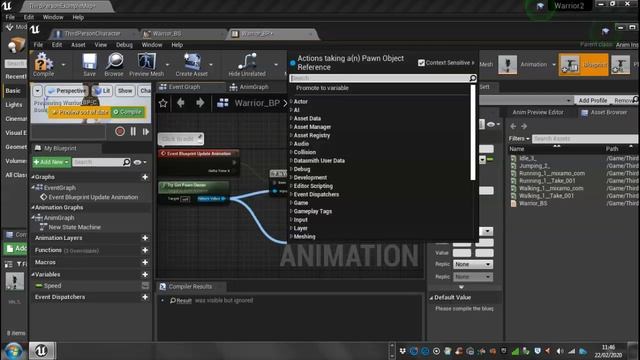This screenshot has height=360, width=640.
Task: Click the Create Asset icon
Action: pyautogui.click(x=191, y=64)
